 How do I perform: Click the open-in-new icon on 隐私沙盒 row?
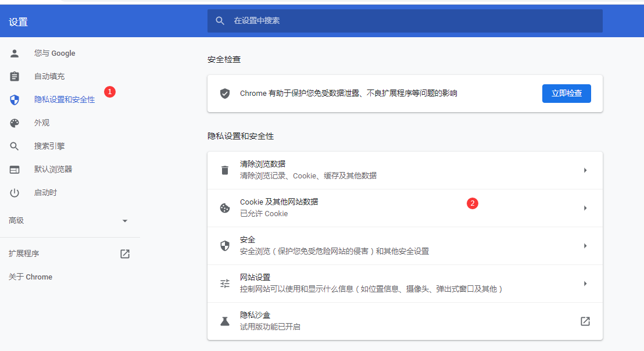click(x=585, y=321)
